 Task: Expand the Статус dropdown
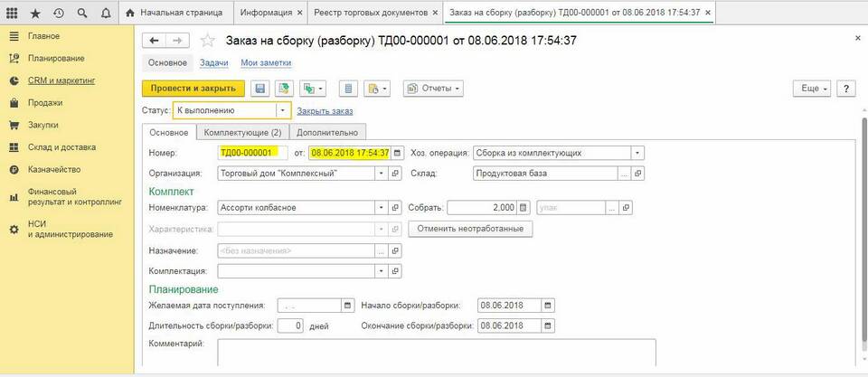click(x=283, y=110)
